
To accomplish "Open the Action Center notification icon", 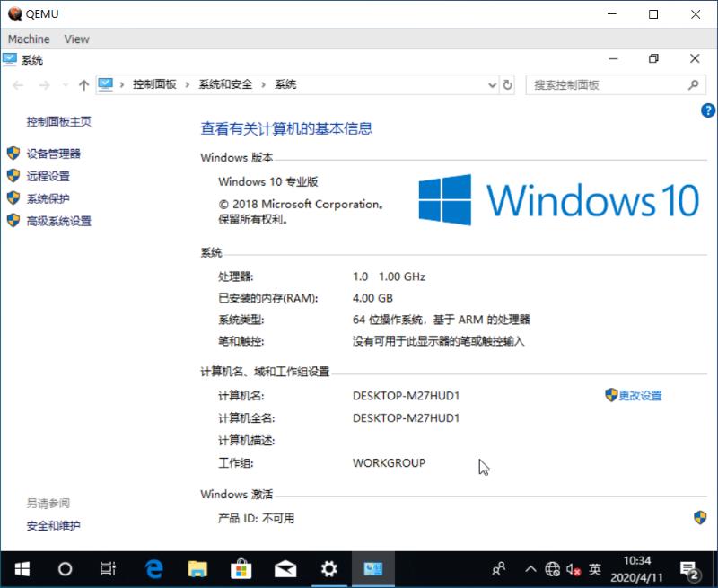I will (691, 568).
